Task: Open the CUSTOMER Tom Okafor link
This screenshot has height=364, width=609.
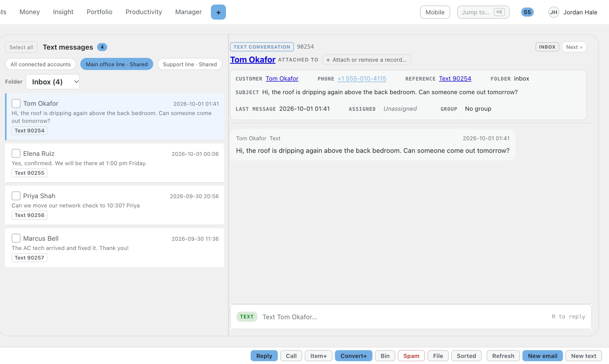Action: (282, 79)
